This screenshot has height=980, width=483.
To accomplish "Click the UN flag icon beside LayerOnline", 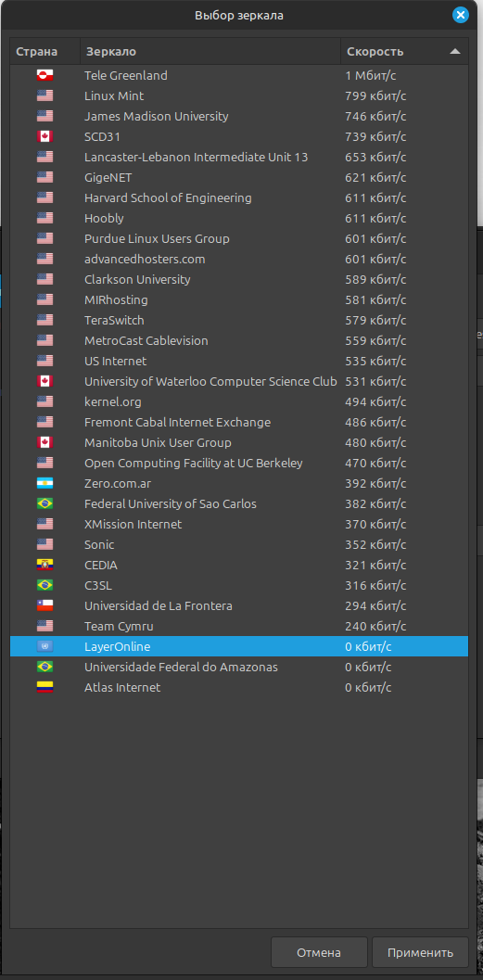I will [45, 647].
